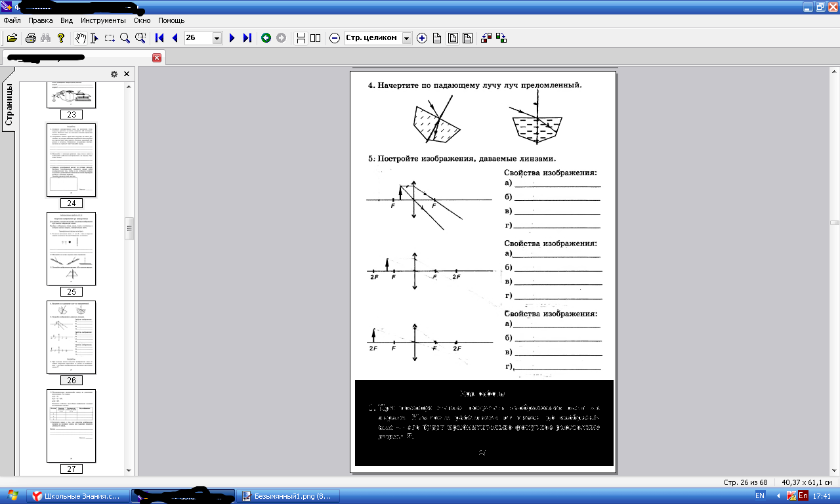Open the Вид menu

click(x=66, y=20)
